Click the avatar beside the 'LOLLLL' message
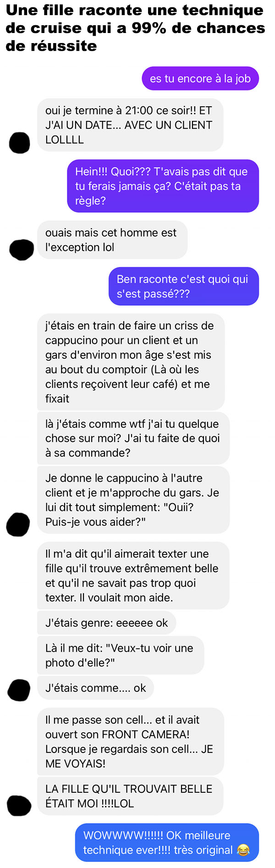275x868 pixels. [20, 143]
